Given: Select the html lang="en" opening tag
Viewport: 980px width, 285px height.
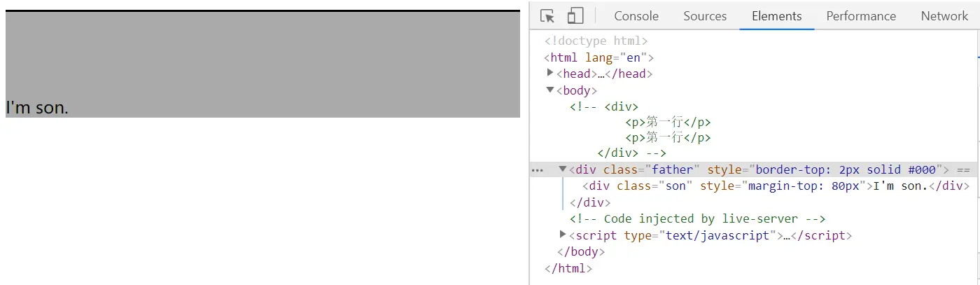Looking at the screenshot, I should (599, 57).
